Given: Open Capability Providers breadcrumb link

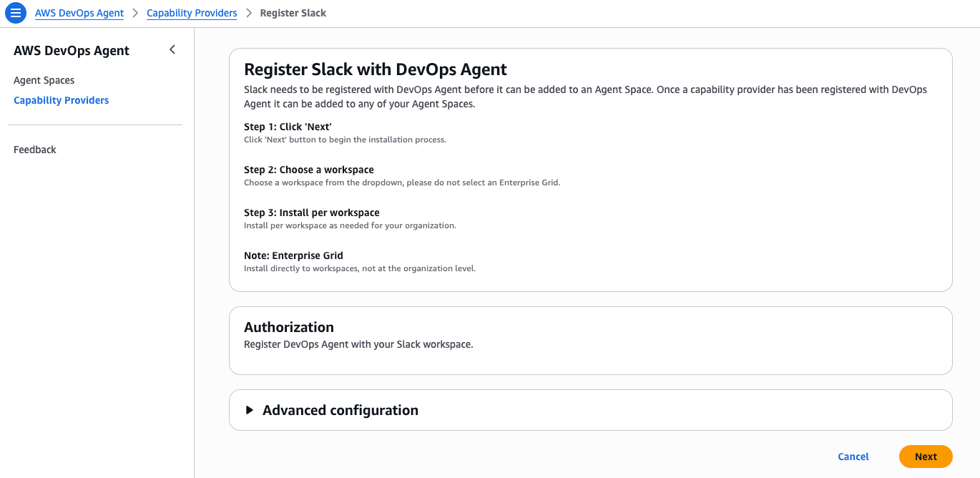Looking at the screenshot, I should [x=192, y=13].
